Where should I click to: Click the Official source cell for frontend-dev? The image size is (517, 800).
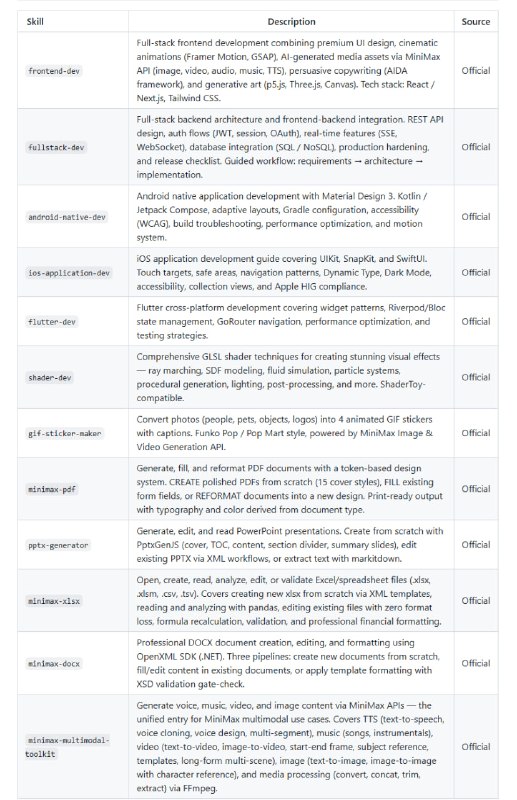pos(476,70)
